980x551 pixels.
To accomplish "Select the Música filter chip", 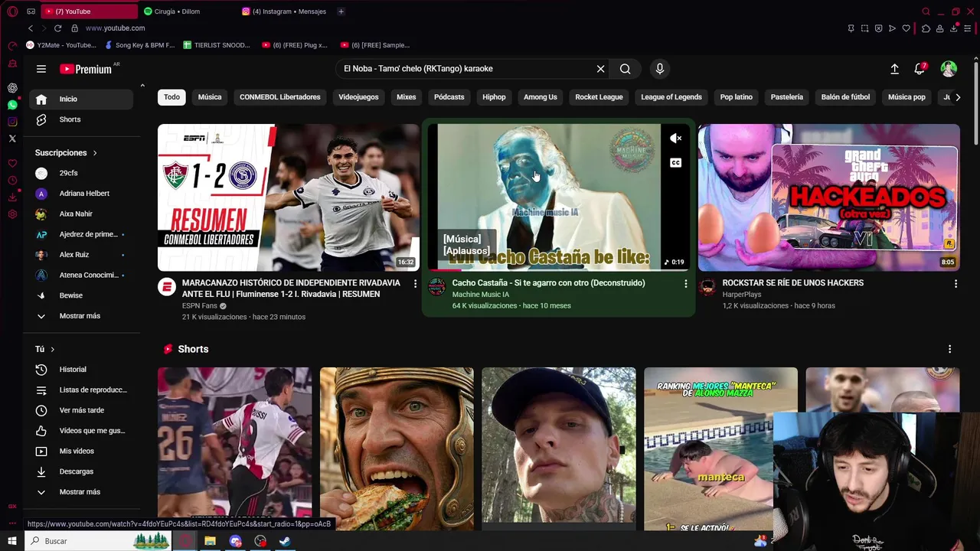I will click(x=210, y=97).
